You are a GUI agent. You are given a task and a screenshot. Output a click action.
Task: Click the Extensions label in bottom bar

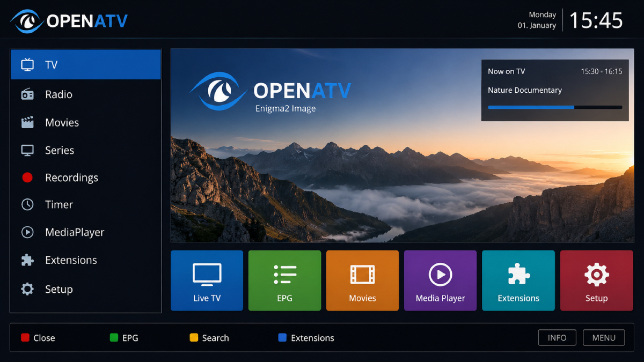[312, 338]
